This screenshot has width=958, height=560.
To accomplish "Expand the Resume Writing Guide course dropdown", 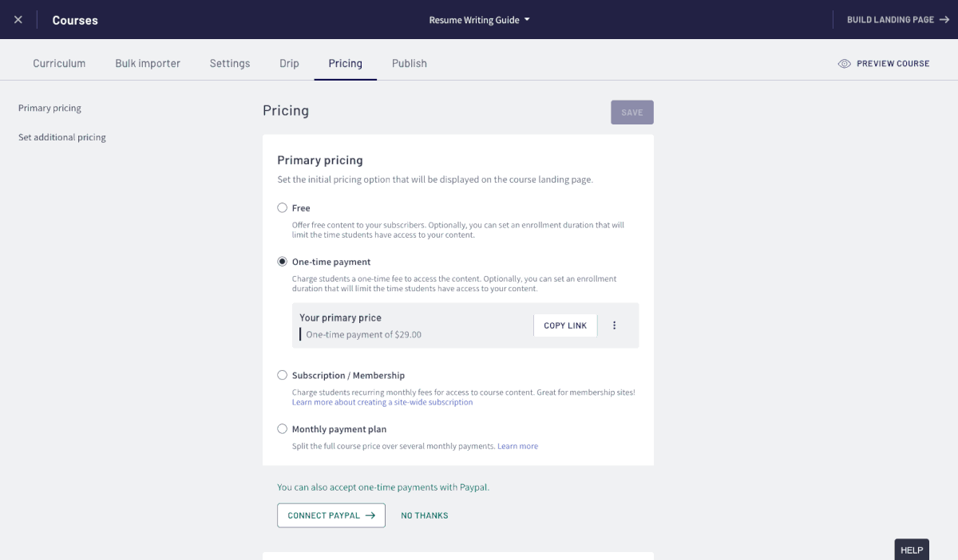I will [479, 20].
